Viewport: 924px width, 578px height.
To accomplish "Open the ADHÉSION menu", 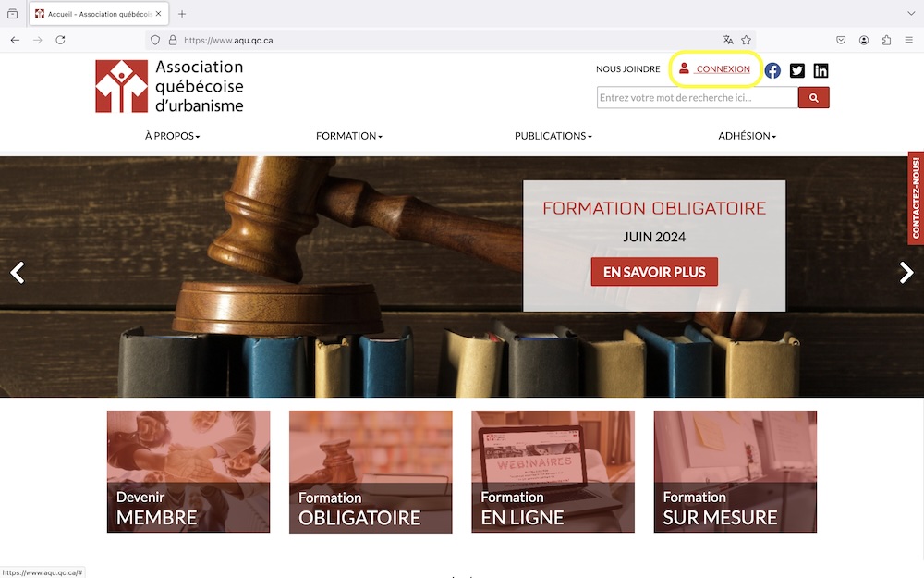I will click(x=747, y=136).
